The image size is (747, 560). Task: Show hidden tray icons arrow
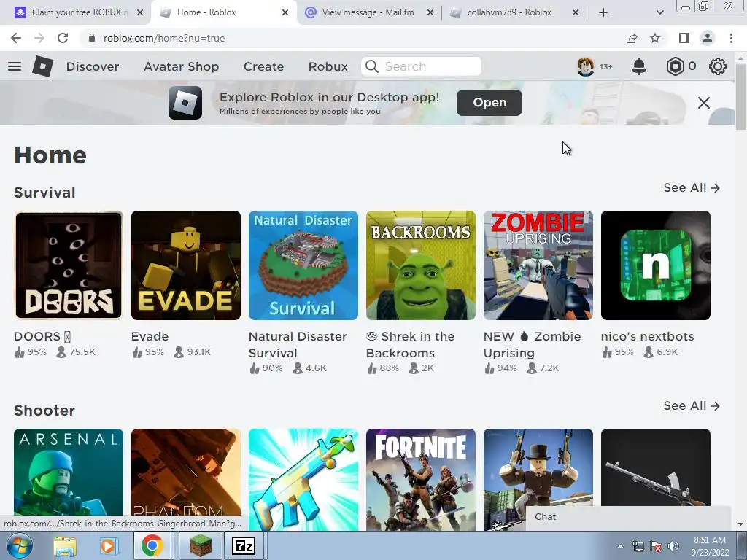pos(620,546)
